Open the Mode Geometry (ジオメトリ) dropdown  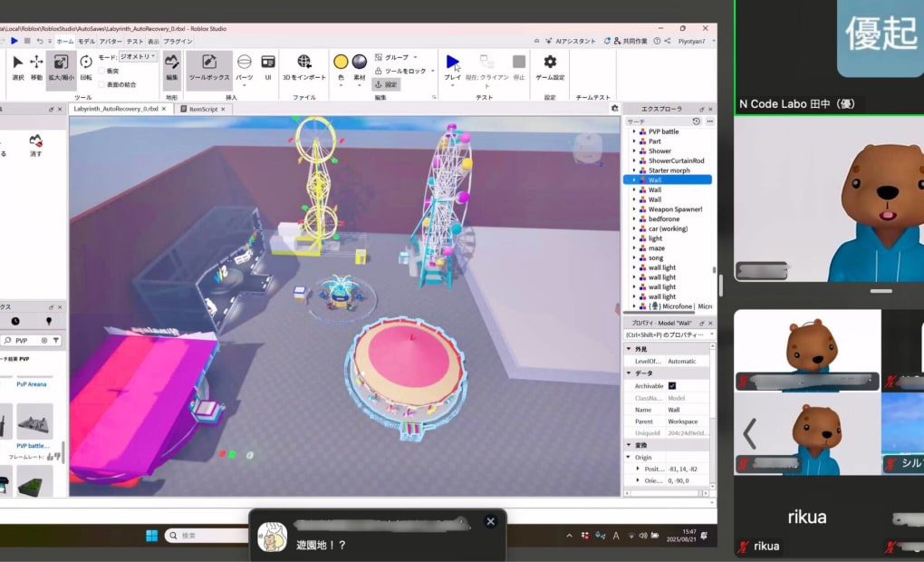139,56
